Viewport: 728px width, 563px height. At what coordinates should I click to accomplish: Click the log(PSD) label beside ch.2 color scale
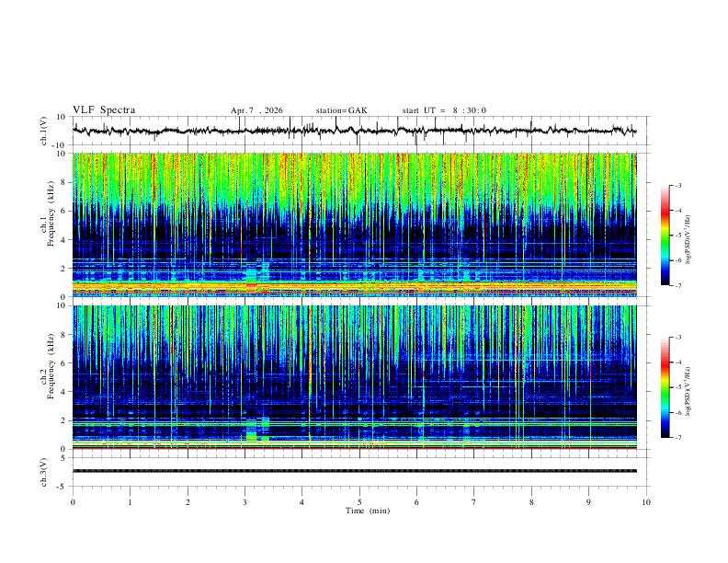pyautogui.click(x=688, y=391)
